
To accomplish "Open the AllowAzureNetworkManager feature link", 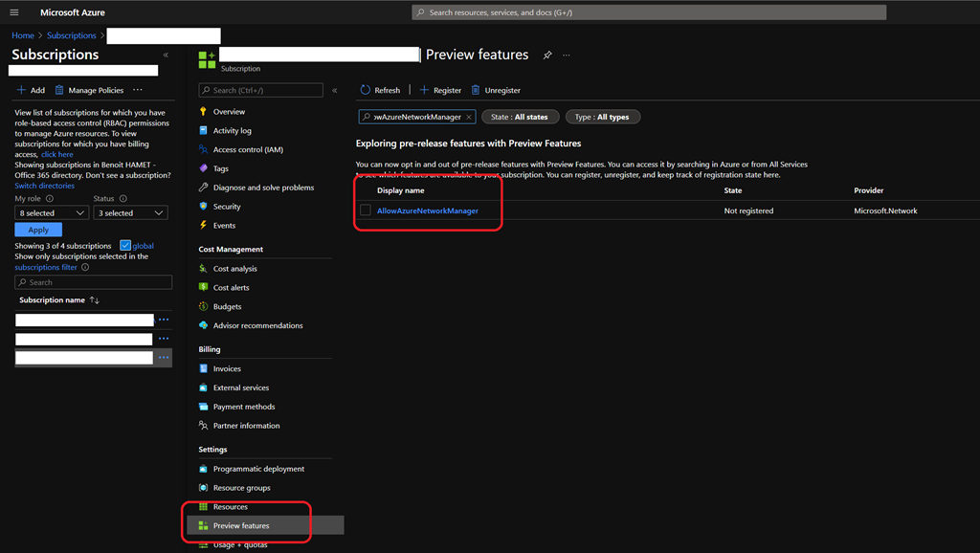I will click(427, 210).
